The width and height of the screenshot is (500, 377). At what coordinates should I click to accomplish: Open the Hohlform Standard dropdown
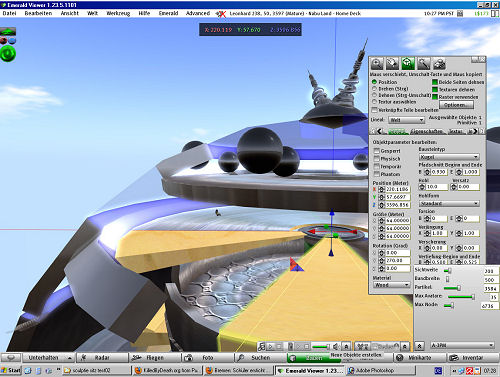tap(449, 203)
